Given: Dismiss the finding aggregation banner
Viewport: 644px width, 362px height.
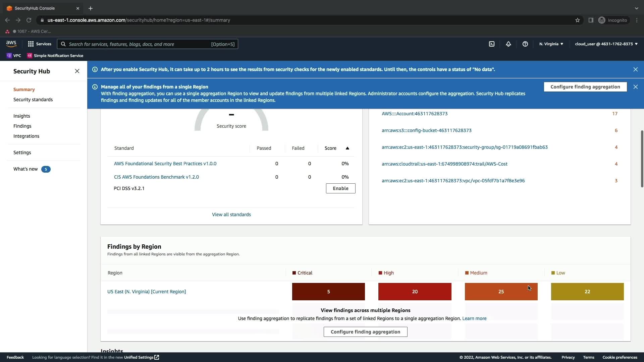Looking at the screenshot, I should click(x=636, y=87).
